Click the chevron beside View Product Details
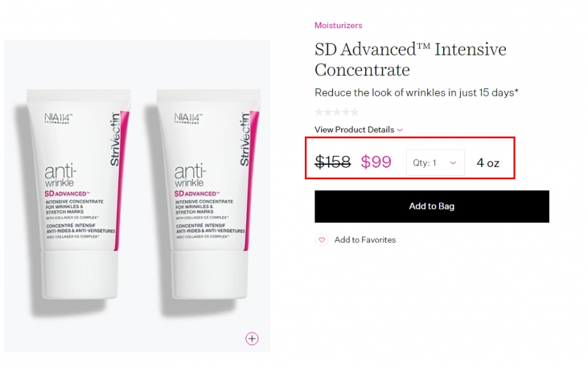Image resolution: width=588 pixels, height=368 pixels. [x=400, y=130]
